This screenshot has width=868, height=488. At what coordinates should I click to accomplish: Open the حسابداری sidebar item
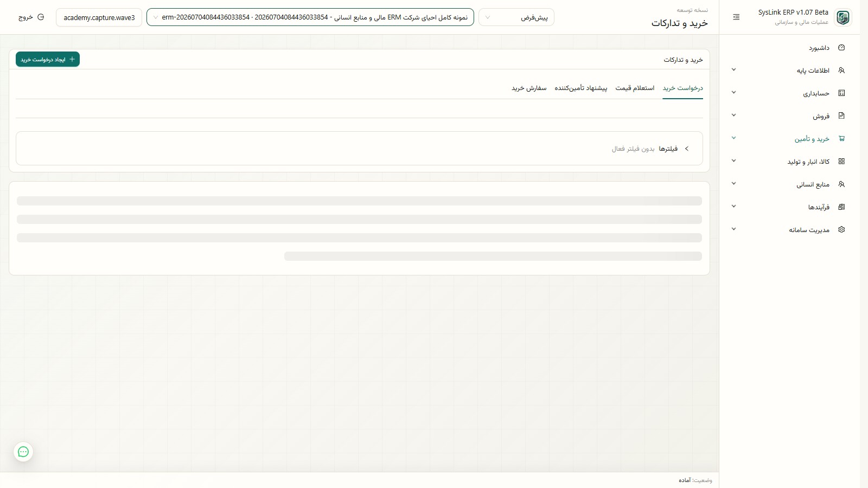click(789, 93)
